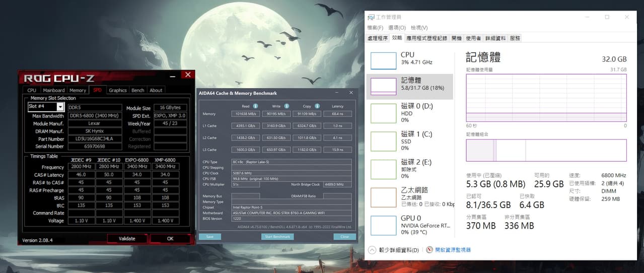The width and height of the screenshot is (644, 273).
Task: Click Start Benchmark in AIDA64
Action: click(277, 236)
